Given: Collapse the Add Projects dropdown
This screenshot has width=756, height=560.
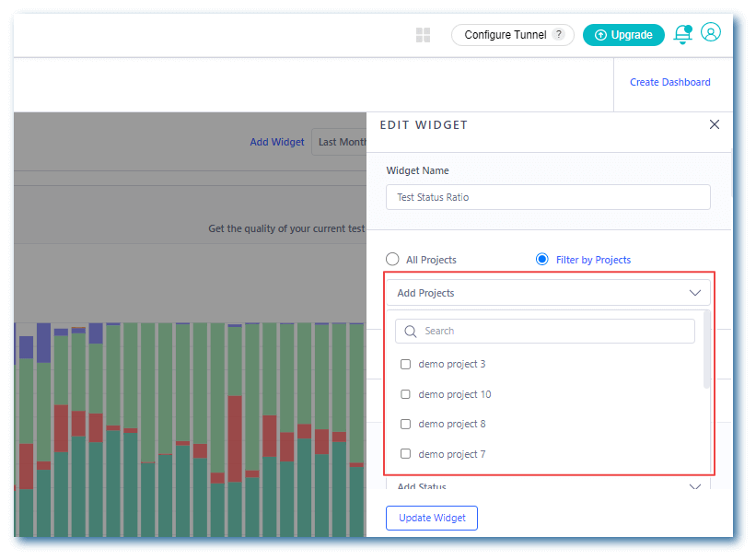Looking at the screenshot, I should [x=695, y=293].
